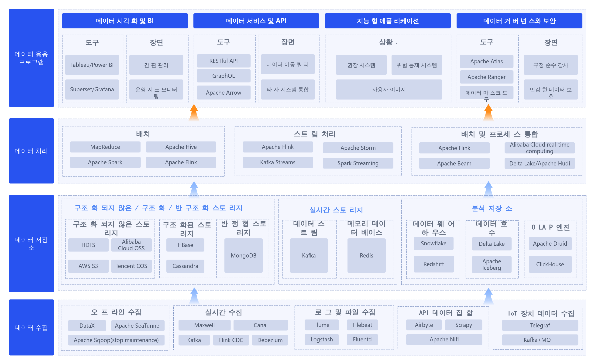Select the Apache Hive box
The height and width of the screenshot is (364, 595).
(x=181, y=147)
